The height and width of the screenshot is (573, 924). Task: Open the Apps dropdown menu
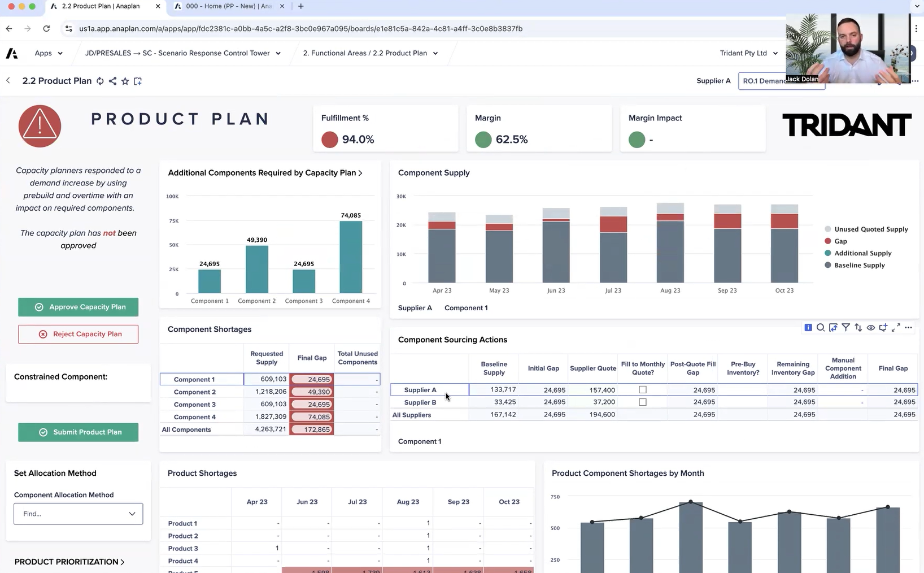click(x=49, y=53)
